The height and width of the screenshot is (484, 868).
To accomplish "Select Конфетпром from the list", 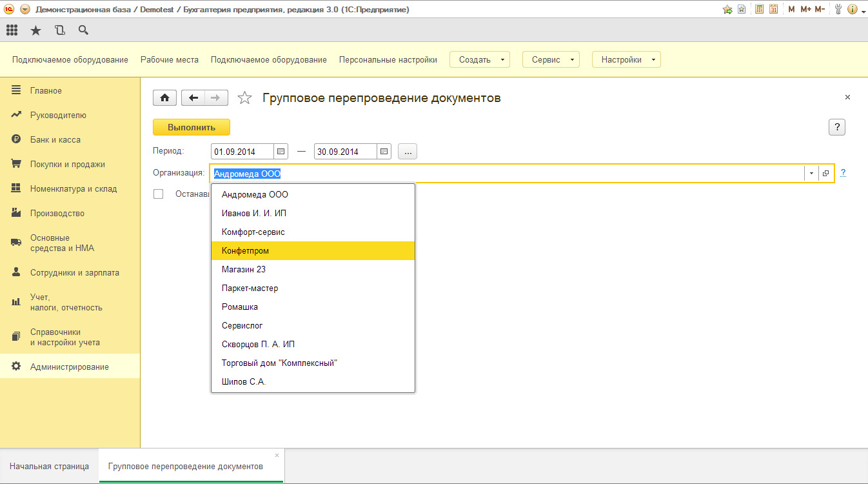I will coord(313,250).
